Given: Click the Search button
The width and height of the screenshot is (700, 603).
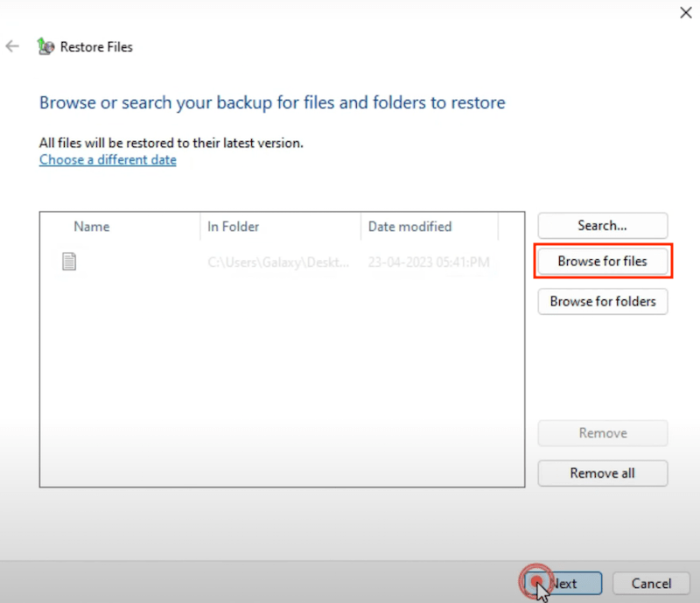Looking at the screenshot, I should tap(602, 226).
